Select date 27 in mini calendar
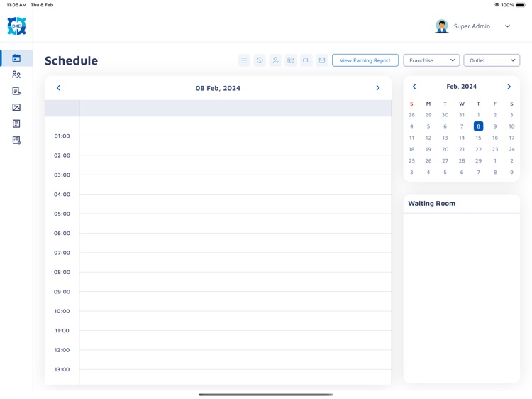Viewport: 532px width, 399px height. point(445,161)
